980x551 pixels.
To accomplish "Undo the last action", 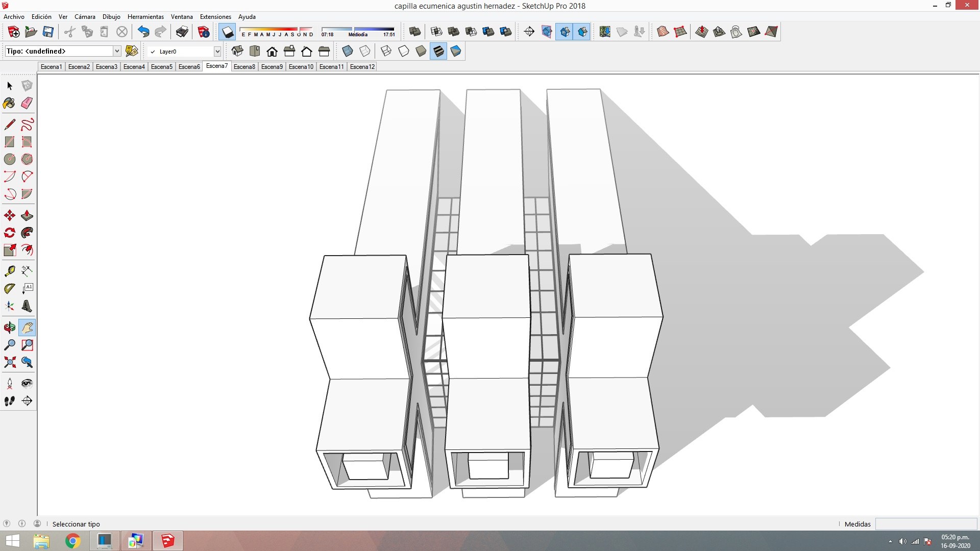I will (143, 32).
